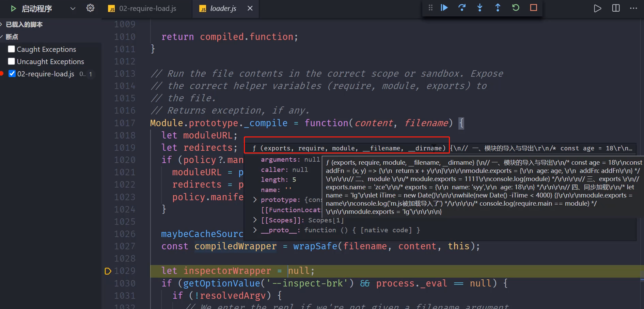The height and width of the screenshot is (309, 644).
Task: Click line number 1017 in the gutter
Action: 125,123
